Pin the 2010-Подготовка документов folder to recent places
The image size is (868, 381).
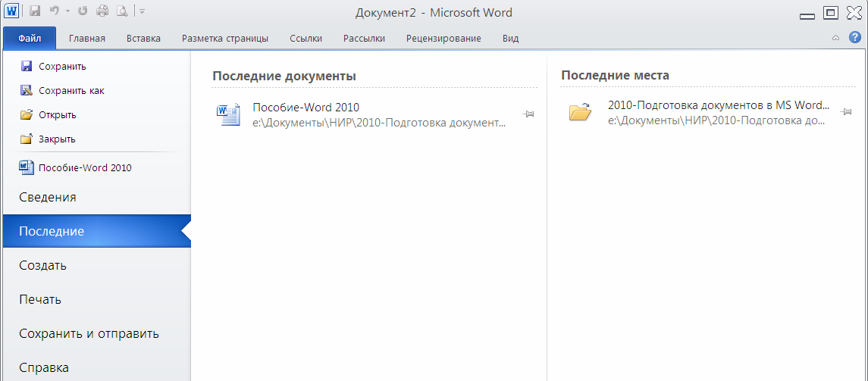click(x=845, y=111)
